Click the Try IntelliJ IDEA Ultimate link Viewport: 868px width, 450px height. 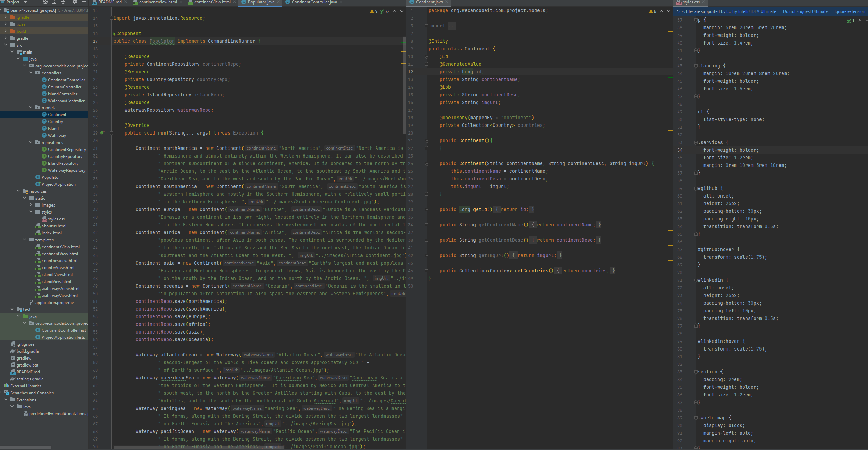click(754, 11)
